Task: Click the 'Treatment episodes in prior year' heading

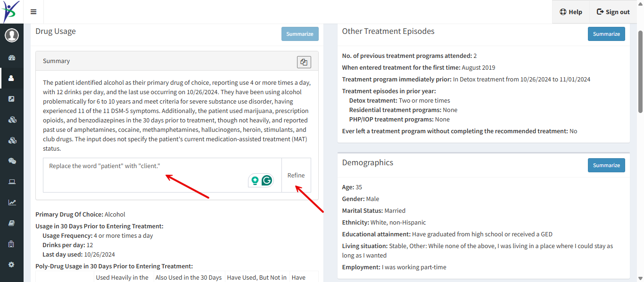Action: 389,91
